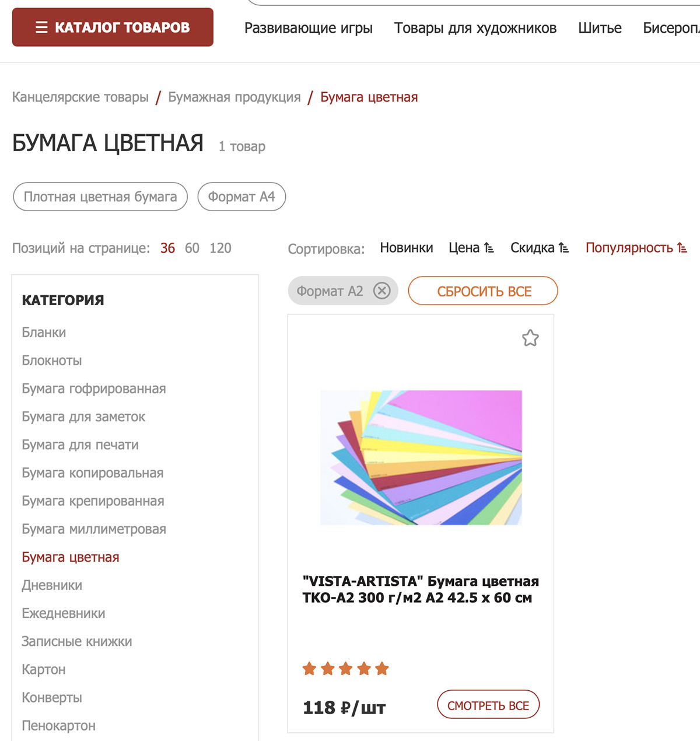Open the VISTA-ARTISTA product title link

pyautogui.click(x=421, y=589)
